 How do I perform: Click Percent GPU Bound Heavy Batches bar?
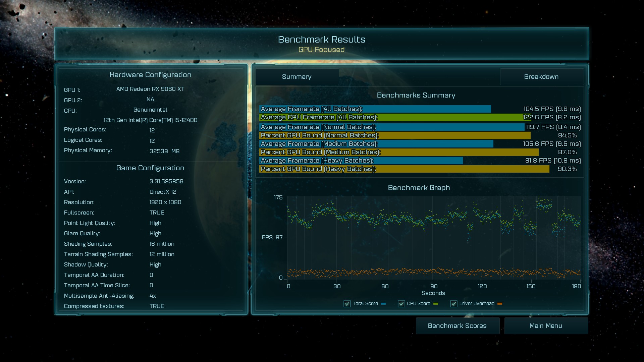point(404,169)
